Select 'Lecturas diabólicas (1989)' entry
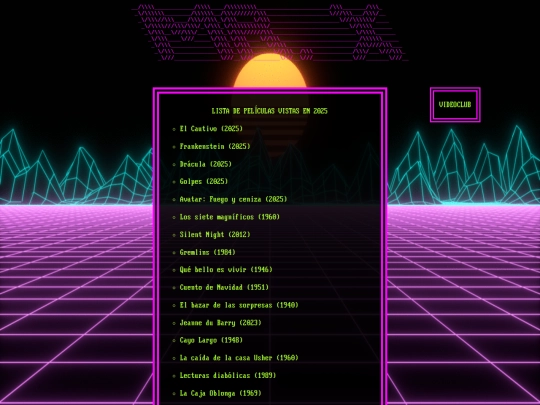Screen dimensions: 540x405 tap(228, 375)
